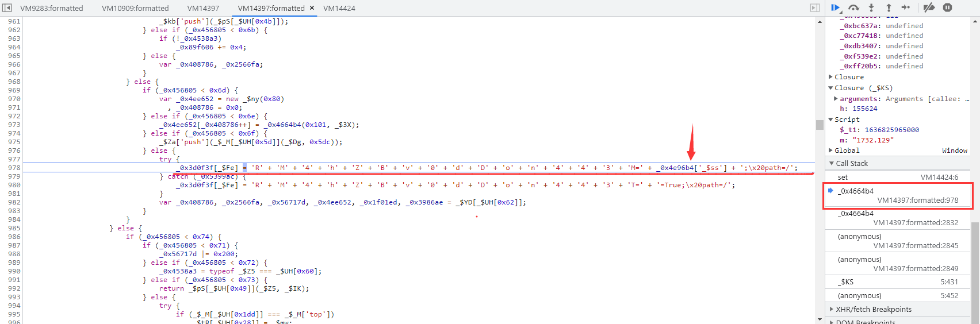980x324 pixels.
Task: Click the code editor vertical scrollbar thumb
Action: click(x=820, y=125)
